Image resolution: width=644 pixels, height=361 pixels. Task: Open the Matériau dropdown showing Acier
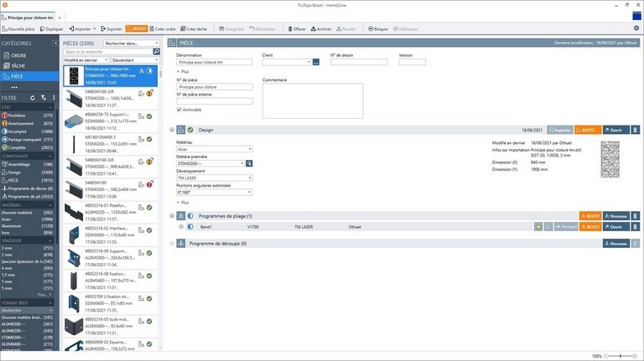[x=215, y=149]
